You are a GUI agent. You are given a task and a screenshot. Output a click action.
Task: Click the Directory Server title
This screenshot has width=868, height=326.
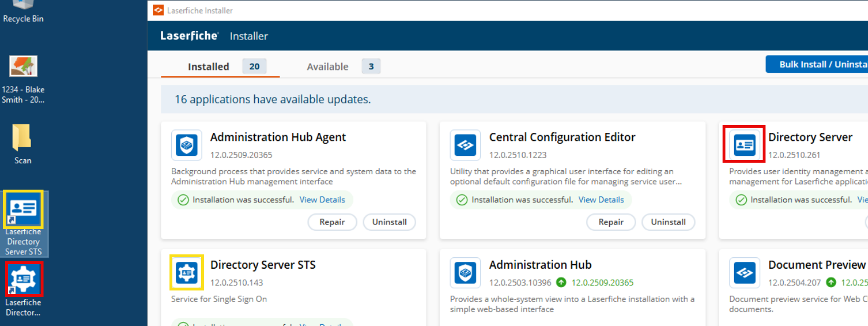[x=810, y=138]
